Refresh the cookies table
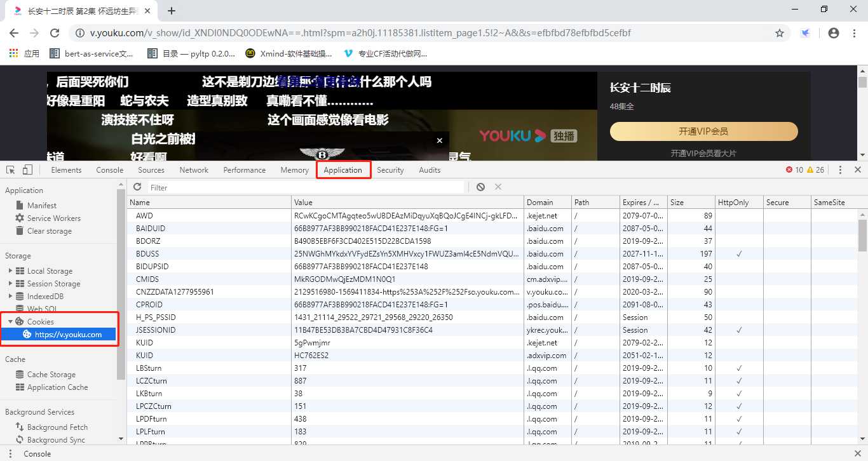 point(137,187)
